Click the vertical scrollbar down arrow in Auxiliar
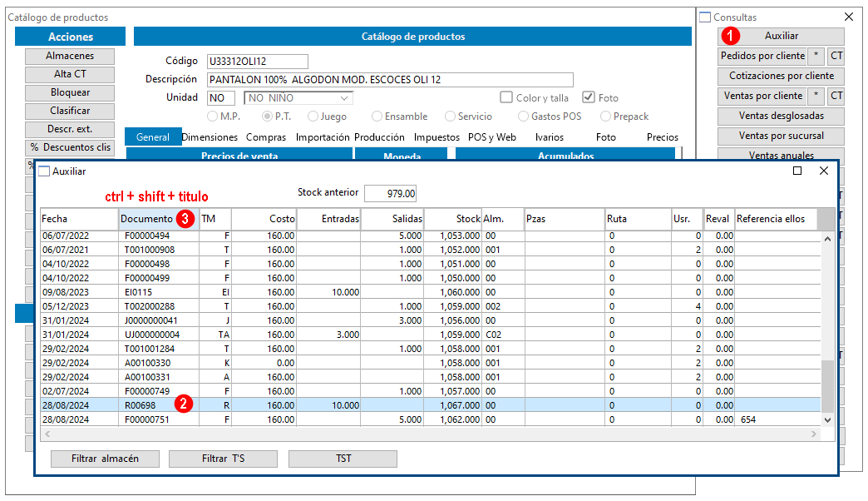 (827, 420)
